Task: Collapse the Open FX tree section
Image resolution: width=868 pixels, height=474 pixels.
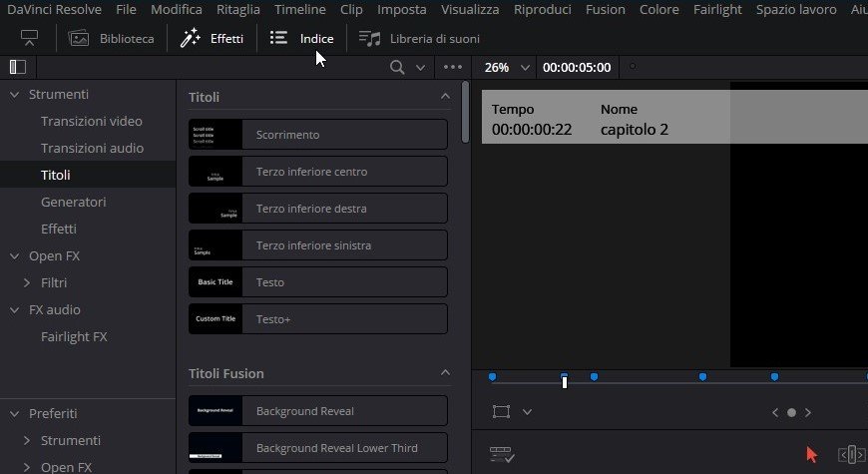Action: click(x=15, y=256)
